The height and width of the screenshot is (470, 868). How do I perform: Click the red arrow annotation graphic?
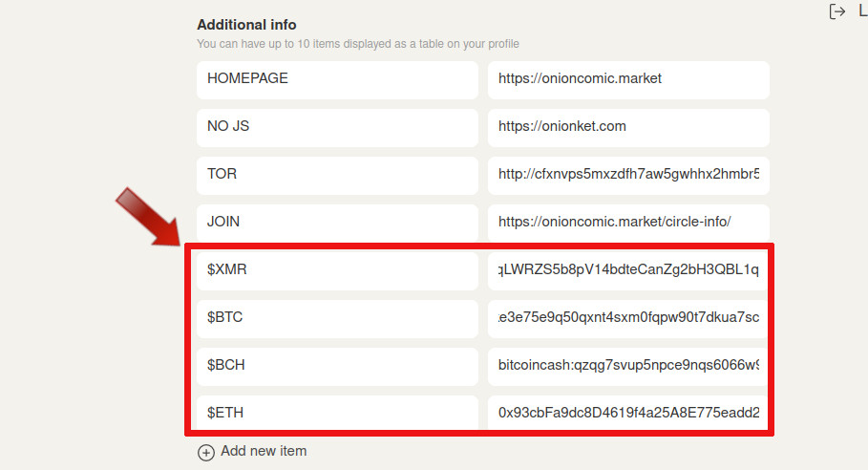pyautogui.click(x=148, y=217)
